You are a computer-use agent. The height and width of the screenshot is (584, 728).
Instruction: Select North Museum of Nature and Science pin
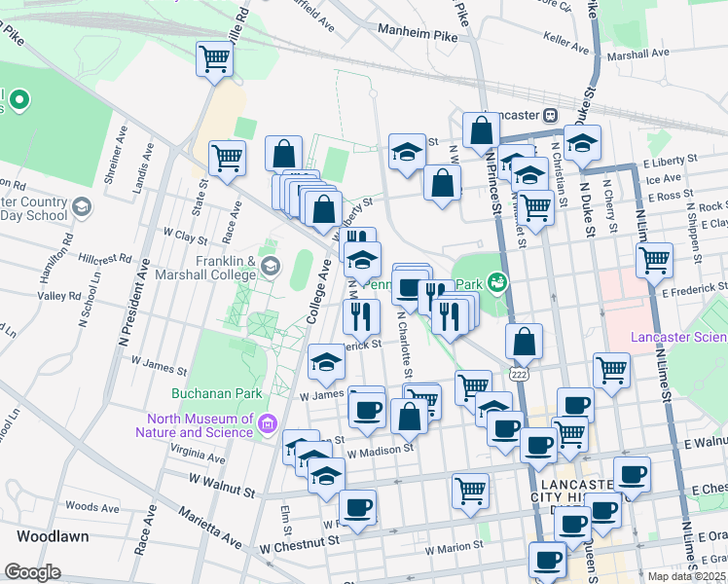(x=268, y=423)
